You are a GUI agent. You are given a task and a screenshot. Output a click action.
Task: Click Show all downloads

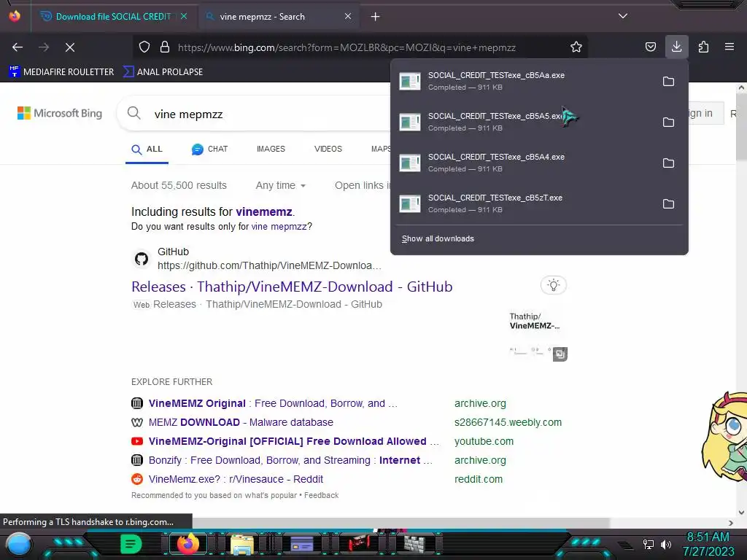coord(438,238)
